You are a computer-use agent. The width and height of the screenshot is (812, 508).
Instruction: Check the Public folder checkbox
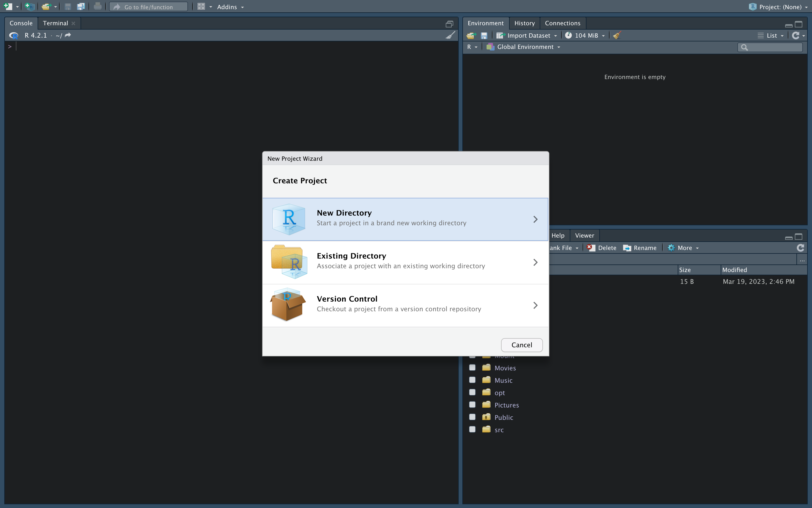(x=472, y=417)
